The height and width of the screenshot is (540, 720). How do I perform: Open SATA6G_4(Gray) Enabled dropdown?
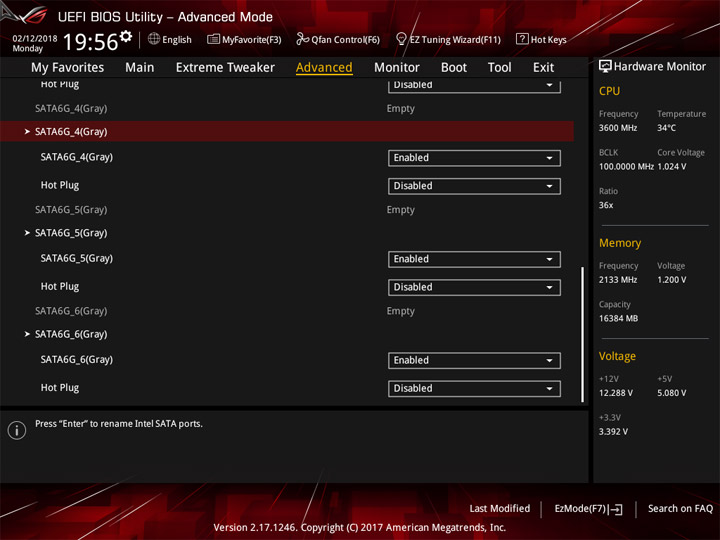[x=474, y=158]
